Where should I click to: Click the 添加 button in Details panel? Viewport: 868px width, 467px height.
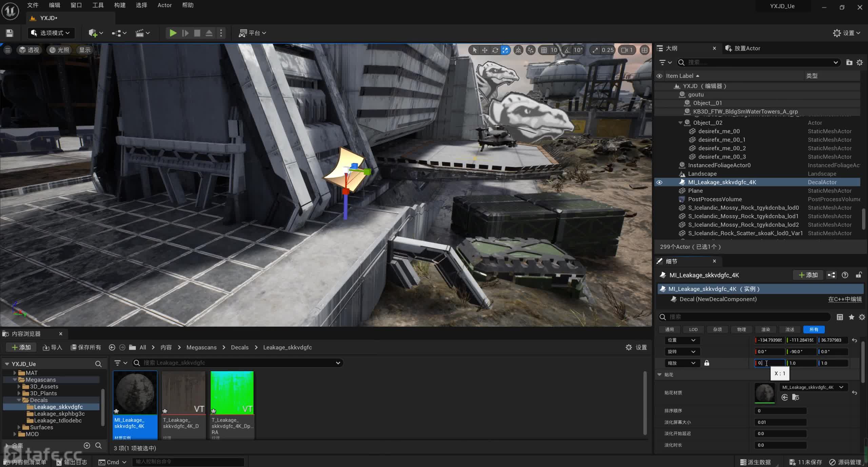click(x=808, y=275)
